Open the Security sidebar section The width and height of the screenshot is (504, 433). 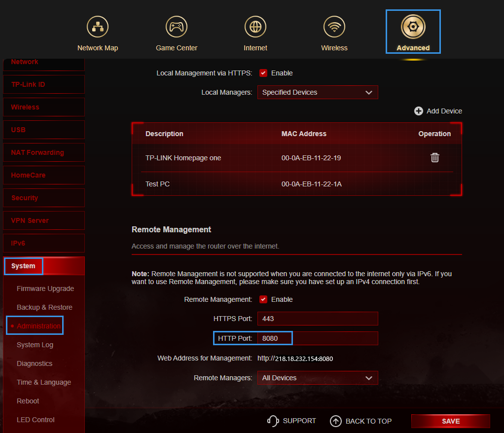(x=44, y=198)
